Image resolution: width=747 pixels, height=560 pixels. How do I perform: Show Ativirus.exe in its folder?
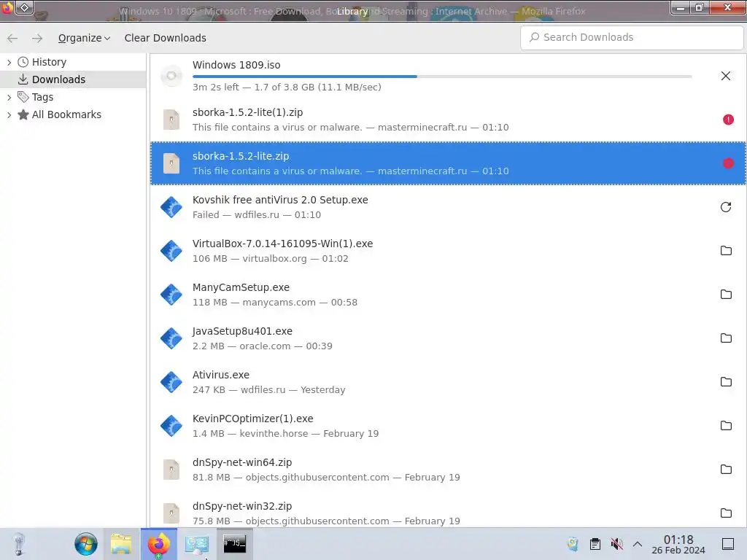726,382
